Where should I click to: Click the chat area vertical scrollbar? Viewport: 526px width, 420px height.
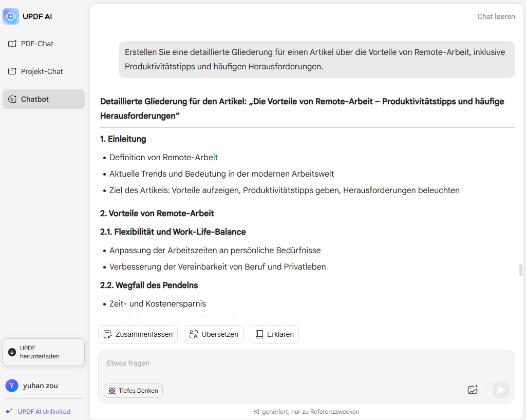click(521, 270)
